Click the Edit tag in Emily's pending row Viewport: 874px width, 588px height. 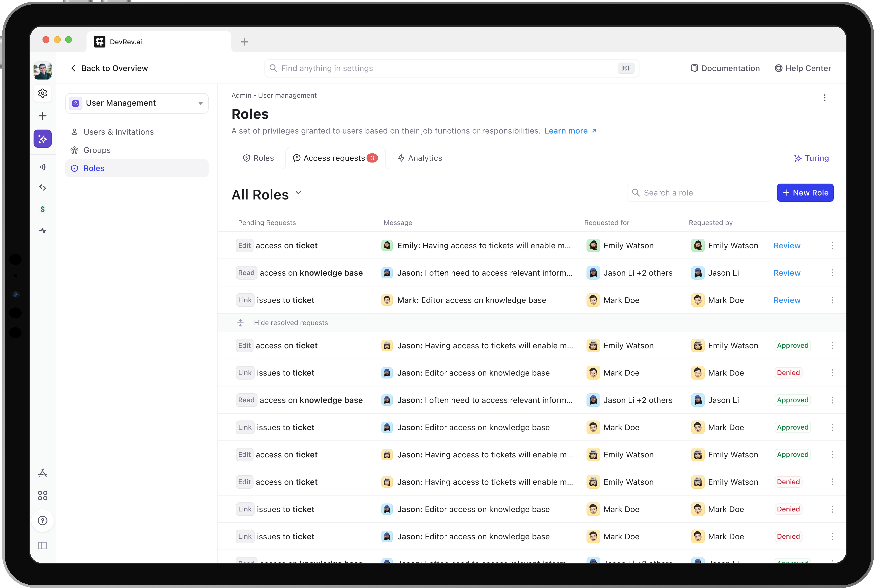click(x=244, y=246)
